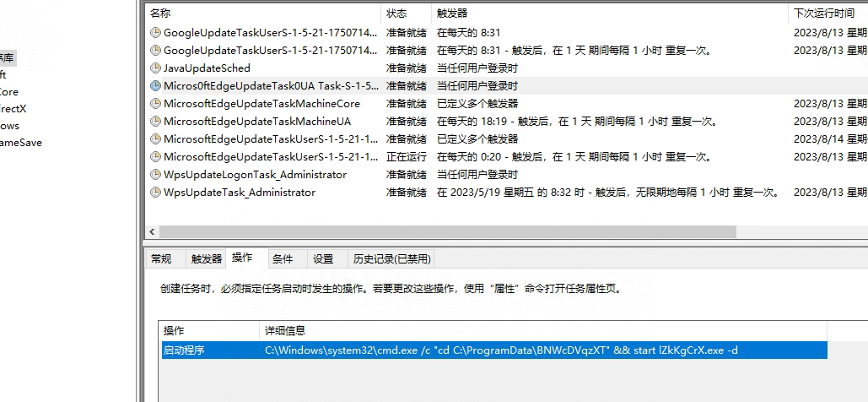The width and height of the screenshot is (868, 402).
Task: Click the clock icon beside JavaUpdateSched
Action: (155, 68)
